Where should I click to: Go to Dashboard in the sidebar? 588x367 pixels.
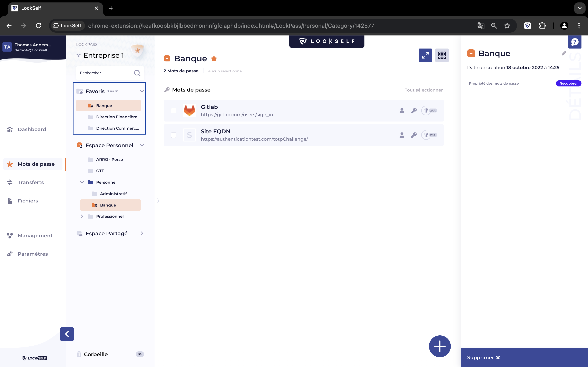pyautogui.click(x=32, y=129)
